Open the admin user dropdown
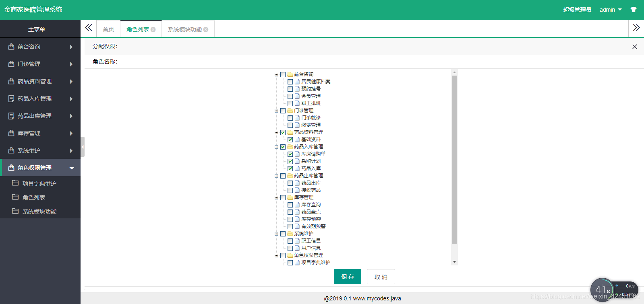Screen dimensions: 644x304 point(611,10)
